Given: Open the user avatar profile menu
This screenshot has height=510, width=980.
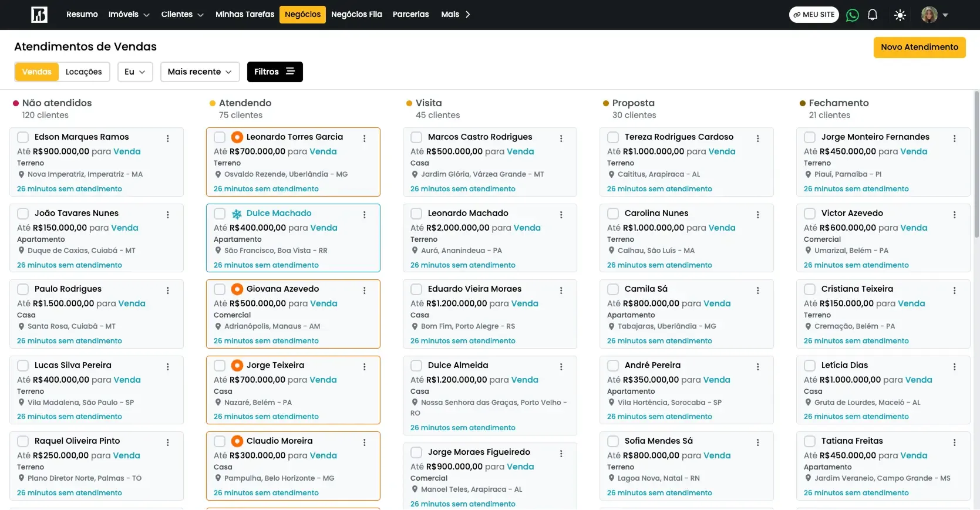Looking at the screenshot, I should pyautogui.click(x=930, y=15).
